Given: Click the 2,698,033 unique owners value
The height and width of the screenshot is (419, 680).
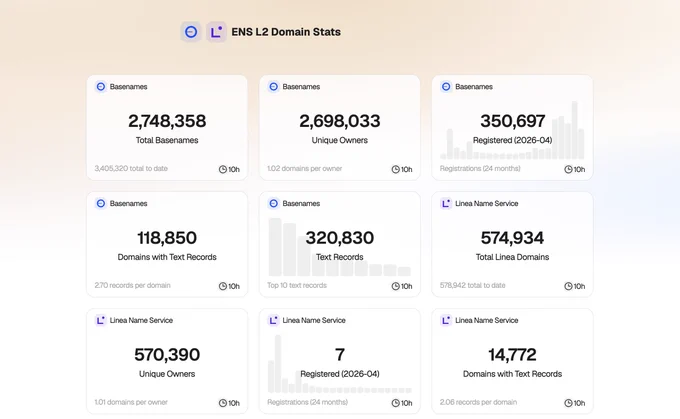Looking at the screenshot, I should (x=340, y=121).
